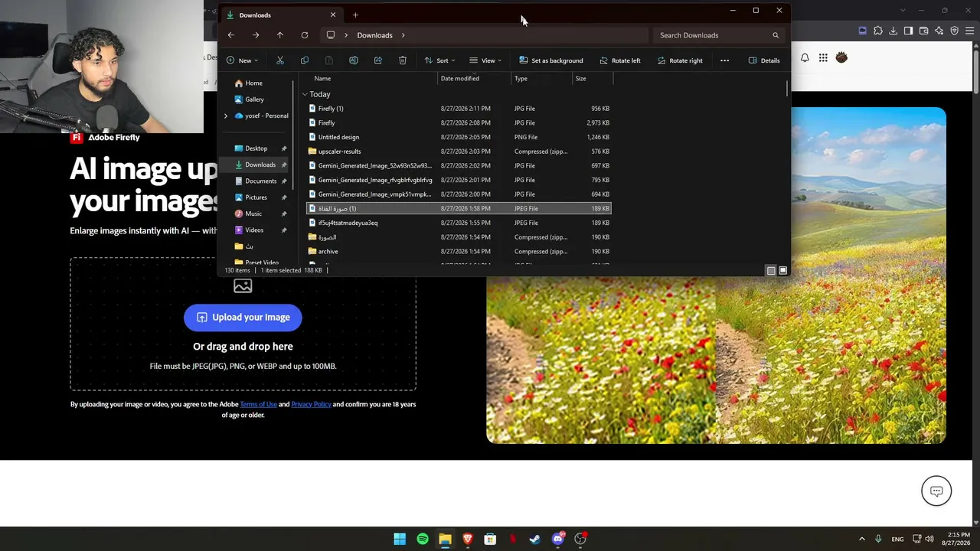
Task: Select the archive zip folder
Action: [459, 251]
